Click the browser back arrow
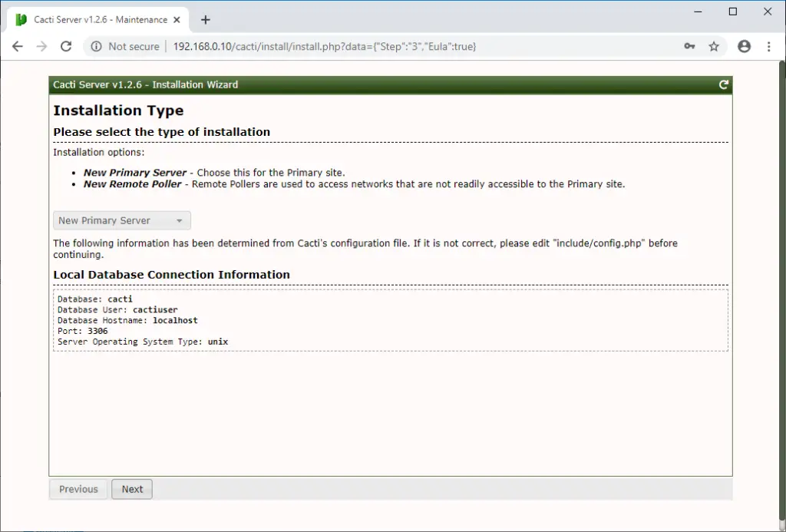The height and width of the screenshot is (532, 786). (18, 46)
